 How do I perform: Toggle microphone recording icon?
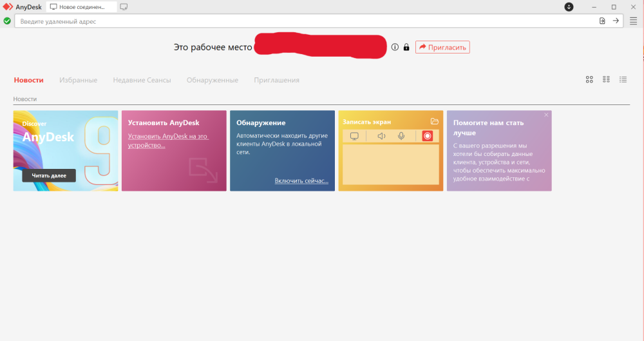point(401,136)
